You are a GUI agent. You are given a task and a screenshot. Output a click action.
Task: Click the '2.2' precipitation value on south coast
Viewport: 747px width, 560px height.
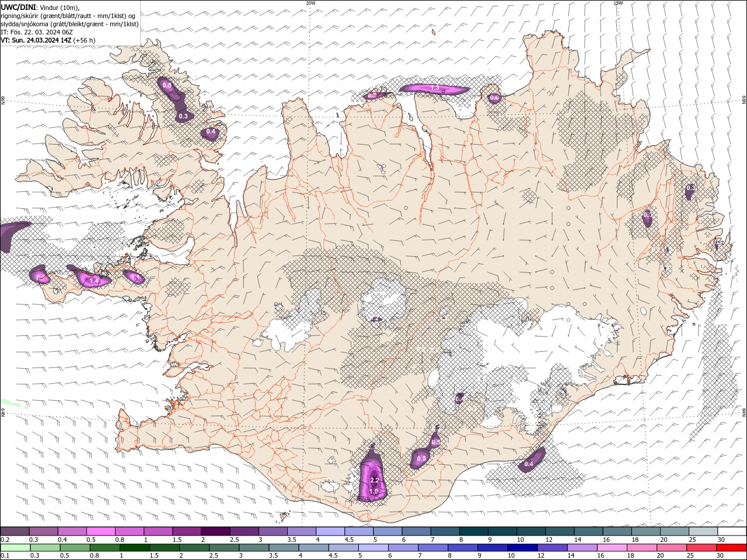point(375,480)
